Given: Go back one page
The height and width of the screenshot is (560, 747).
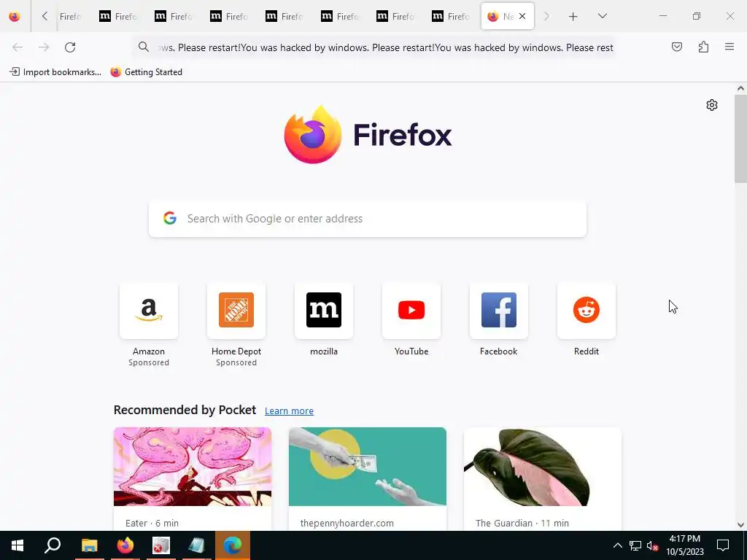Looking at the screenshot, I should 18,47.
